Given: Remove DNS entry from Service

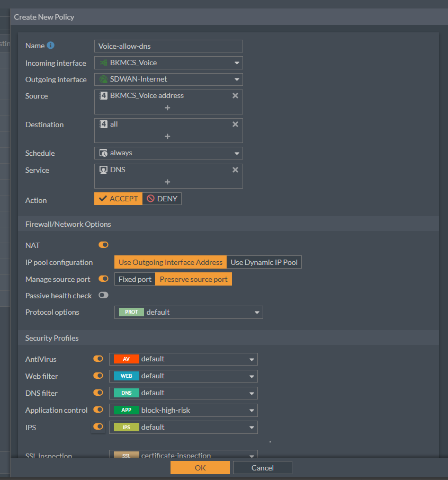Looking at the screenshot, I should coord(235,170).
